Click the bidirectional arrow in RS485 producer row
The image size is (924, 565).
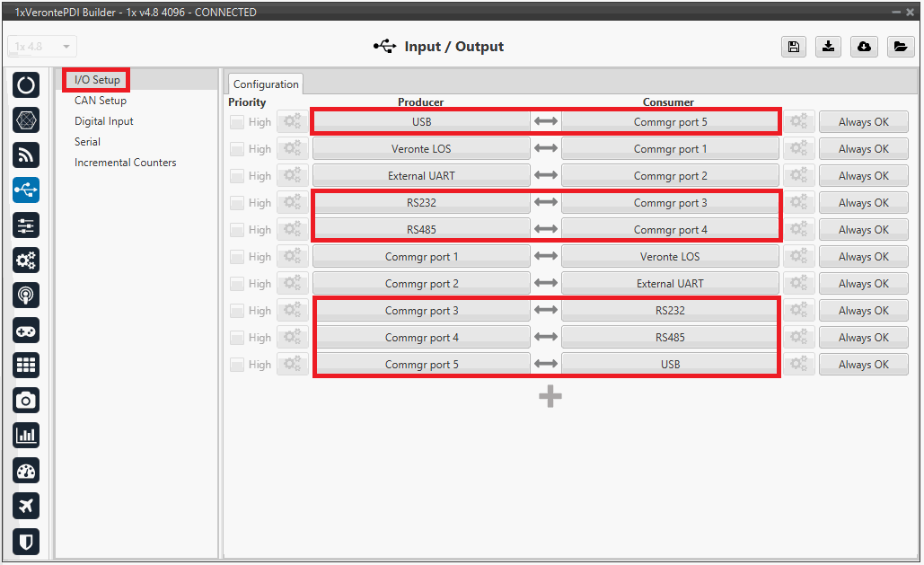pyautogui.click(x=546, y=230)
